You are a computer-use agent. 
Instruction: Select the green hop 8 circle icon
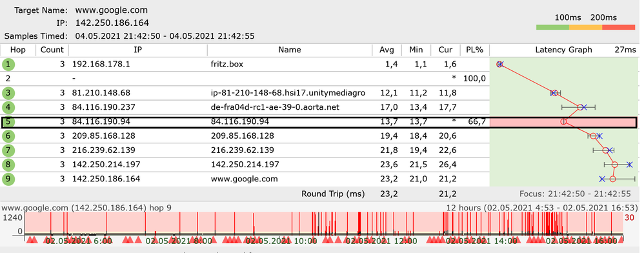click(8, 165)
